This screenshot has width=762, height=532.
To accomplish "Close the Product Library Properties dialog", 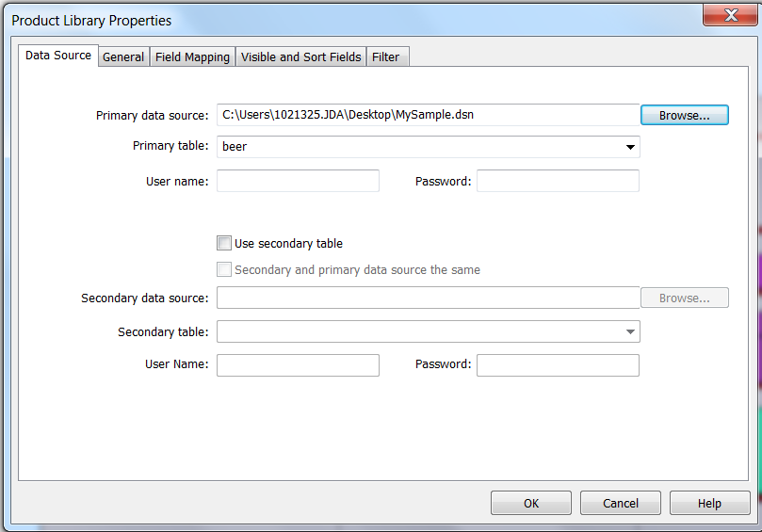I will (x=732, y=14).
